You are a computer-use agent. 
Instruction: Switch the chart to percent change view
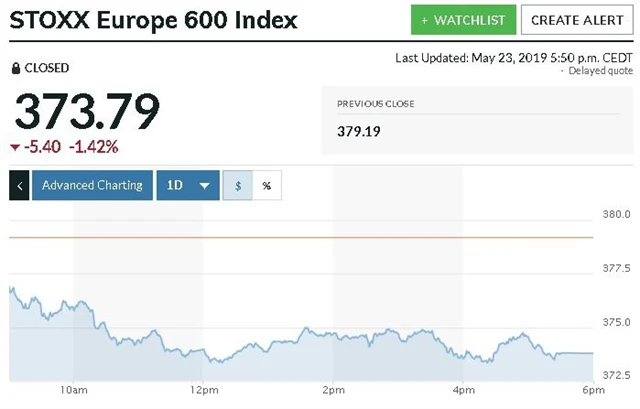[267, 185]
